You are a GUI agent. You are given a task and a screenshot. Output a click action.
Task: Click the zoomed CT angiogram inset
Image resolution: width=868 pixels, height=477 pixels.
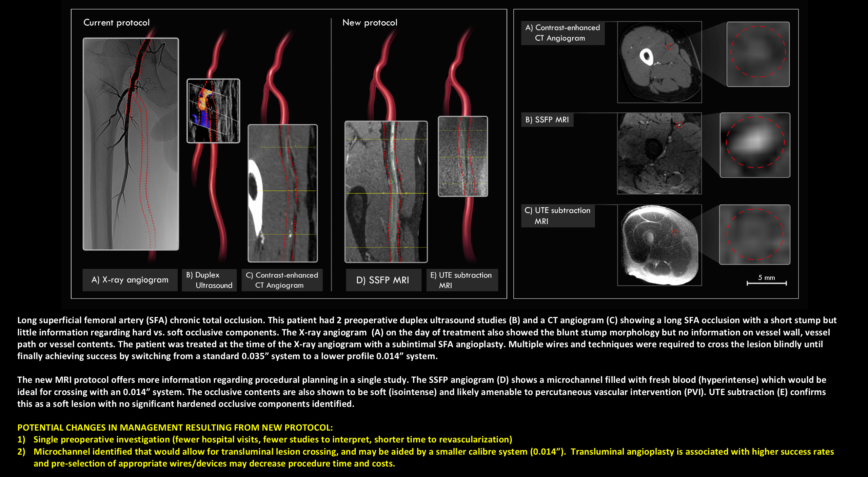(x=758, y=54)
